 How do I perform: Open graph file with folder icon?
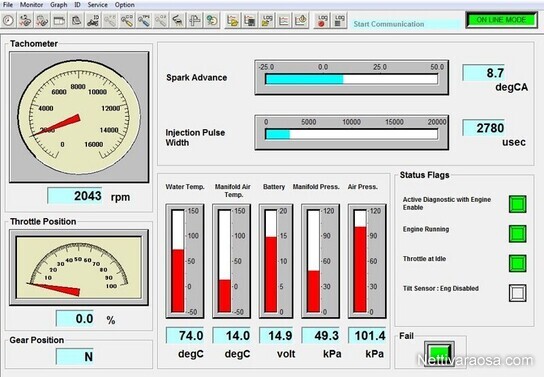coord(232,20)
